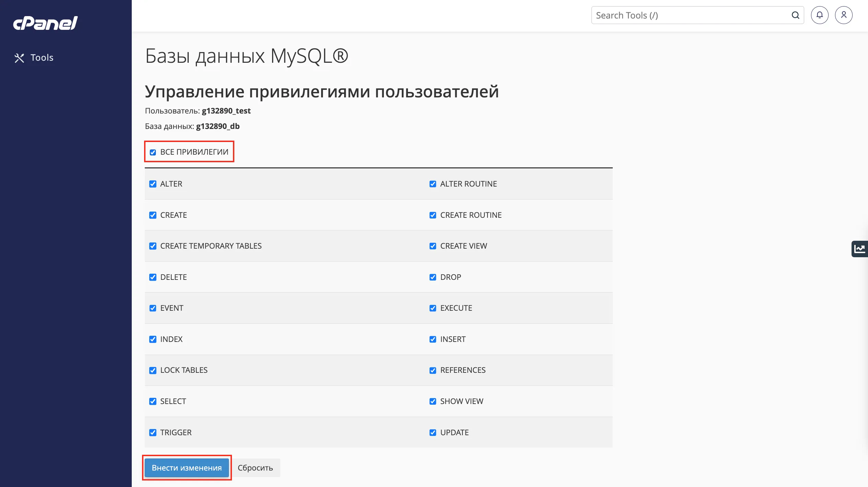This screenshot has height=487, width=868.
Task: Click the search magnifier icon
Action: (x=795, y=15)
